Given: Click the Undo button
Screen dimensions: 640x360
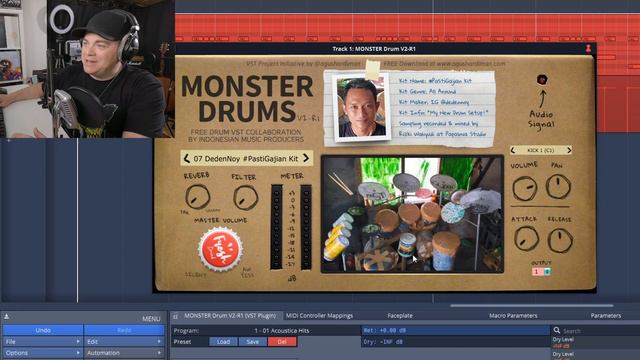Looking at the screenshot, I should pos(43,330).
